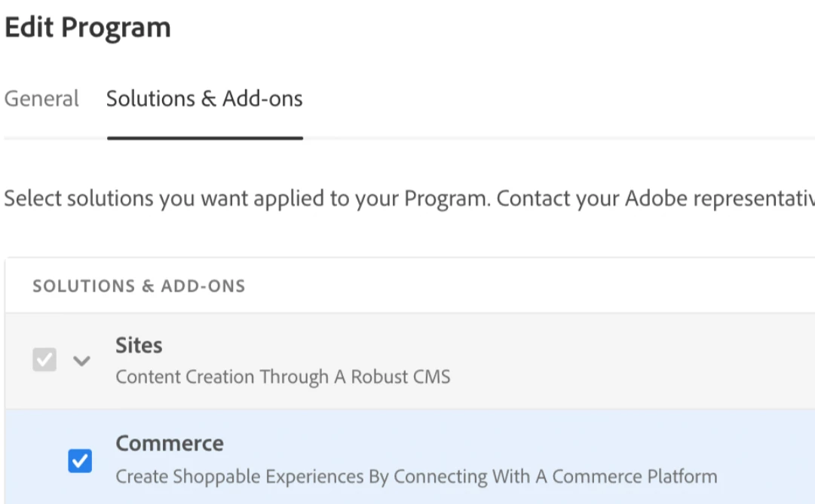The height and width of the screenshot is (504, 815).
Task: Click blank header area right of SOLUTIONS & ADD-ONS
Action: click(x=528, y=286)
